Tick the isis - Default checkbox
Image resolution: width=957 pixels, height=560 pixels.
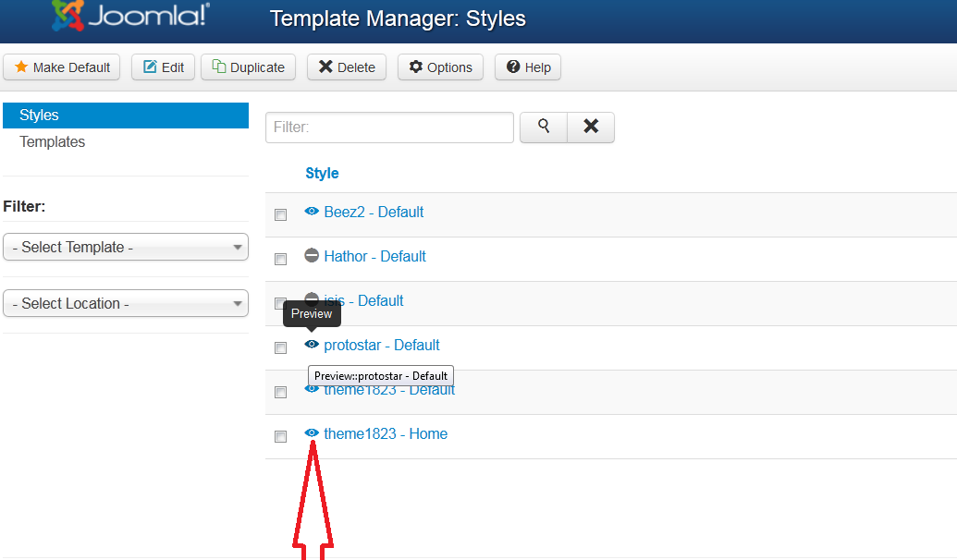coord(279,303)
